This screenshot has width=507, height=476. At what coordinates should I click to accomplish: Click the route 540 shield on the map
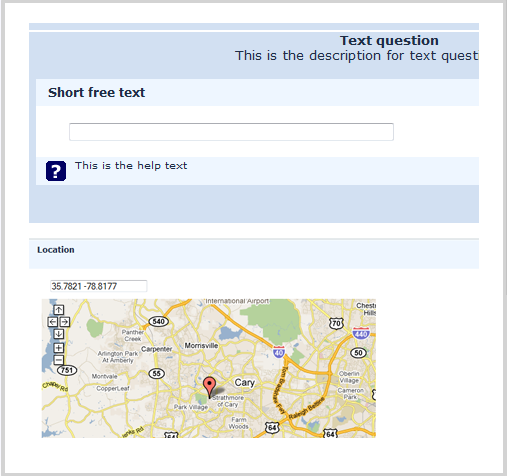coord(158,321)
